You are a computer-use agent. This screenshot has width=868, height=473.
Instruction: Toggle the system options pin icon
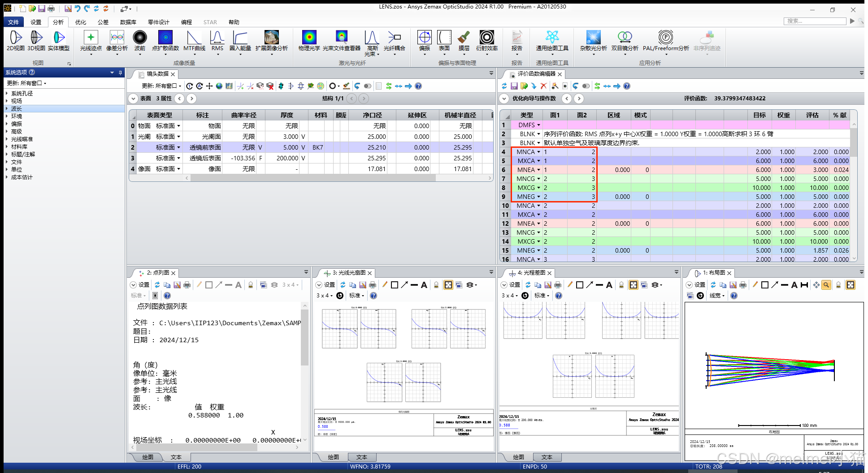[120, 72]
